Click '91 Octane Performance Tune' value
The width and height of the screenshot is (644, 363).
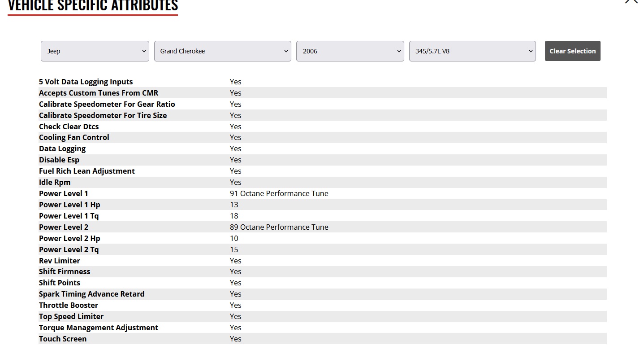(x=279, y=193)
